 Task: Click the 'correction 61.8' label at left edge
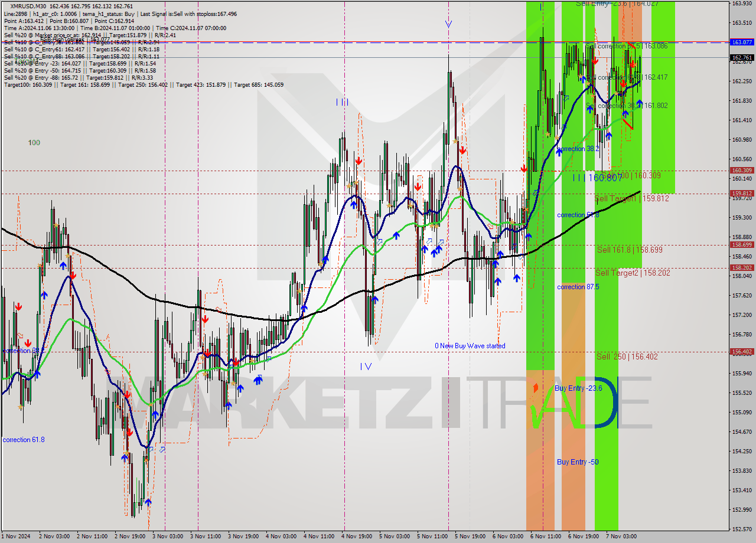click(x=24, y=440)
